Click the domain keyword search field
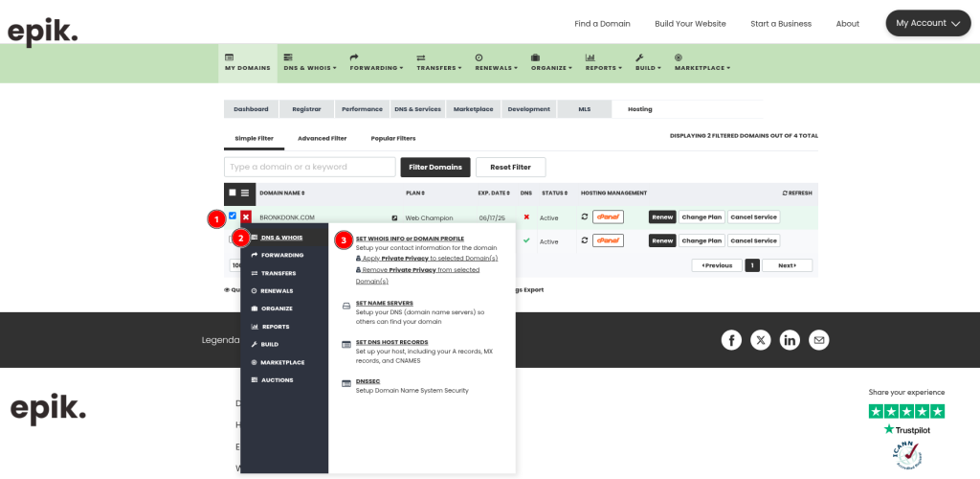This screenshot has height=479, width=980. [x=310, y=167]
